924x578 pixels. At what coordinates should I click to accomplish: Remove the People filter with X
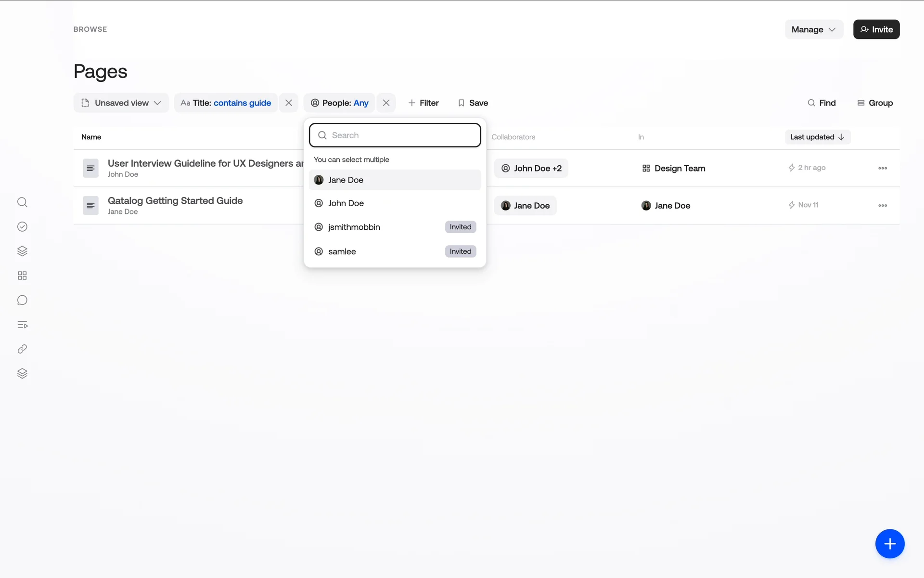[386, 103]
